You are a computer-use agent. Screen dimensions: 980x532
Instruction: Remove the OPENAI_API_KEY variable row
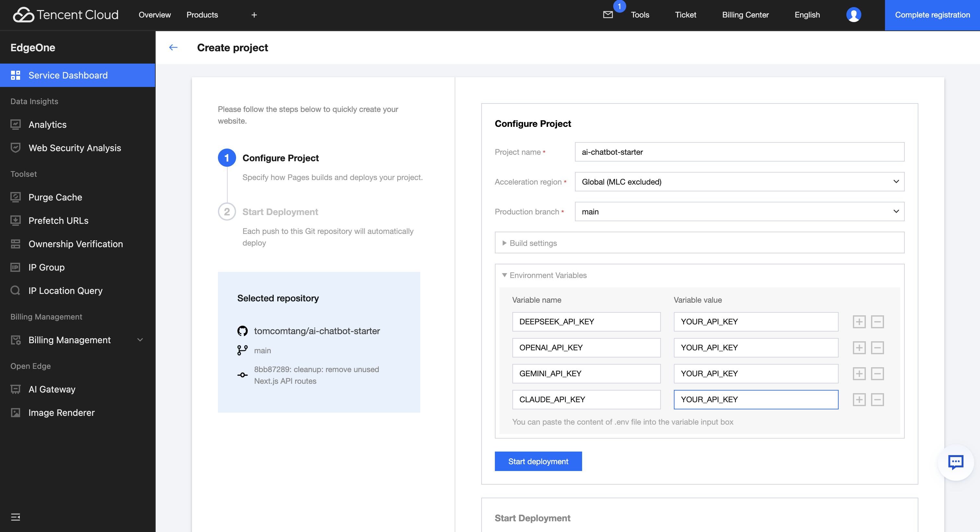[877, 347]
